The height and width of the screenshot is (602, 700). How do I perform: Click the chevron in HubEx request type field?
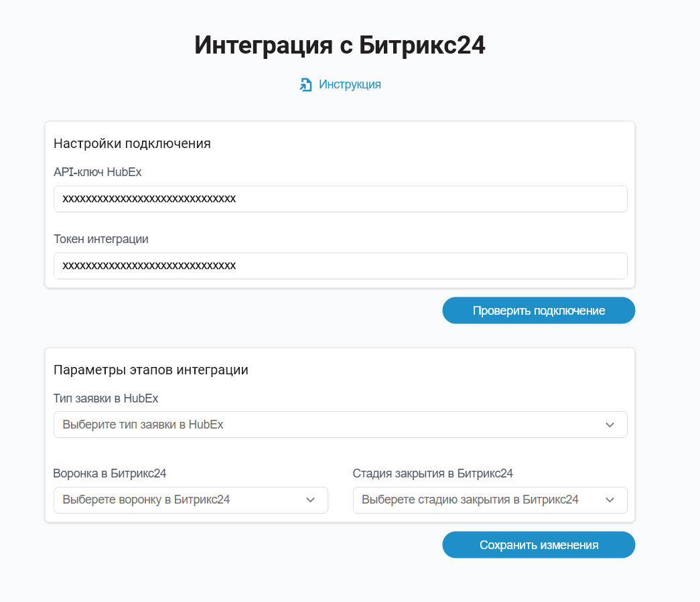click(610, 425)
